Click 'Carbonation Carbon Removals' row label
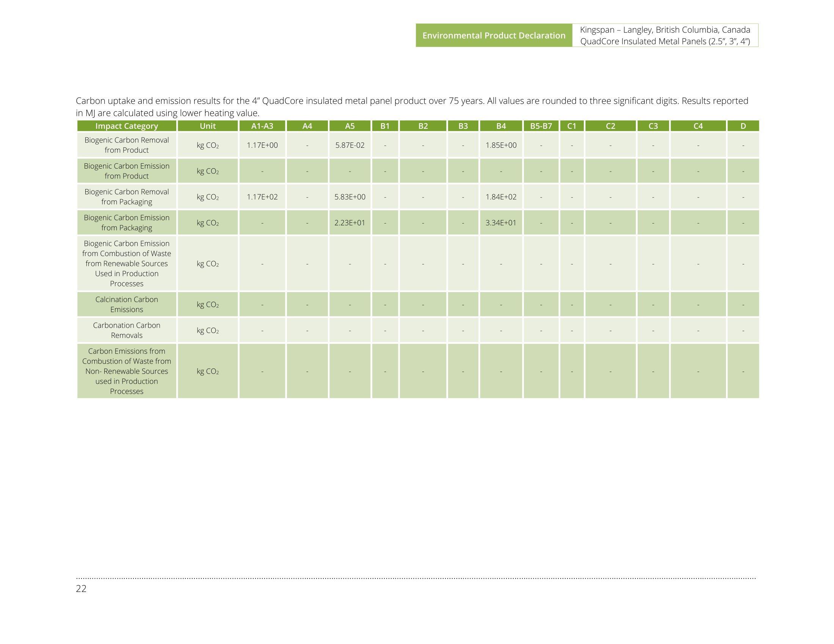This screenshot has height=644, width=834. [x=127, y=330]
